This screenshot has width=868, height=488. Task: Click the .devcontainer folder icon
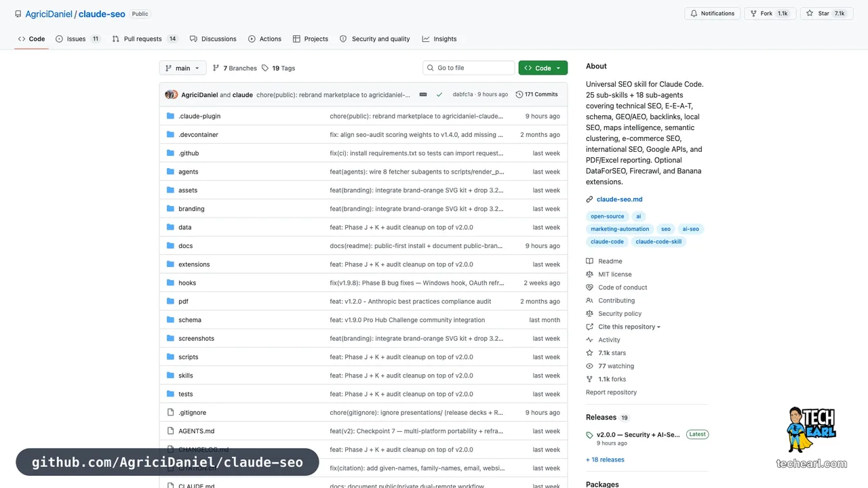(171, 134)
